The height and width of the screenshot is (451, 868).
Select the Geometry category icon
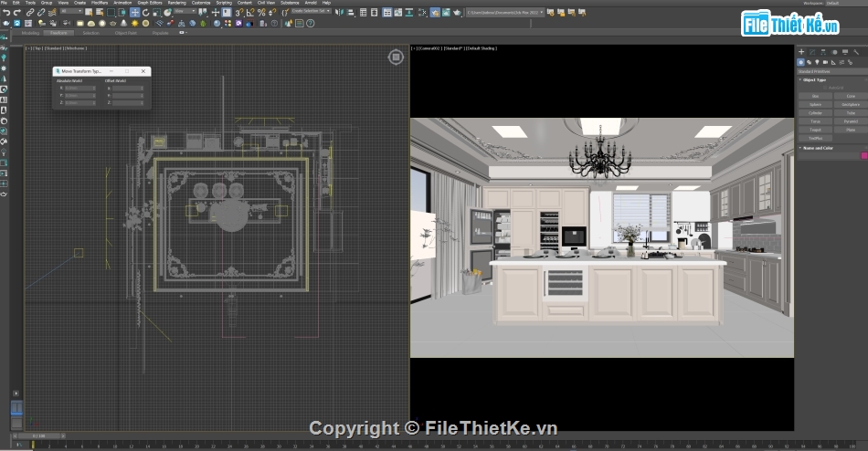pyautogui.click(x=801, y=62)
